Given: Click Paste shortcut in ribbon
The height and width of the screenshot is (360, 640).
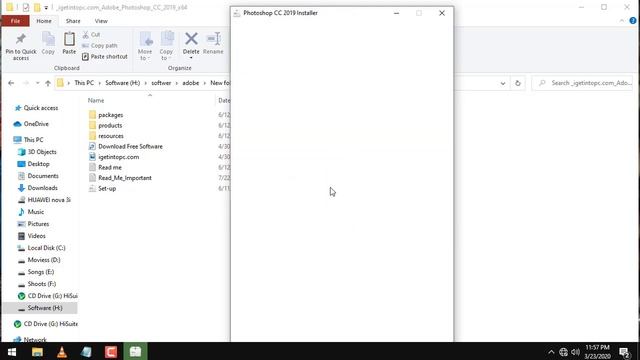Looking at the screenshot, I should click(x=105, y=57).
